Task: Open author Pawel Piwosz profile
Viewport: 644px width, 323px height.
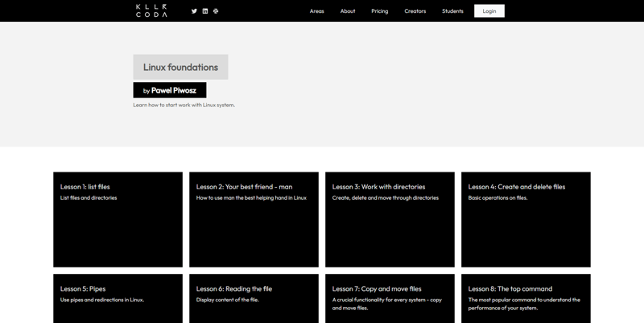Action: pyautogui.click(x=170, y=90)
